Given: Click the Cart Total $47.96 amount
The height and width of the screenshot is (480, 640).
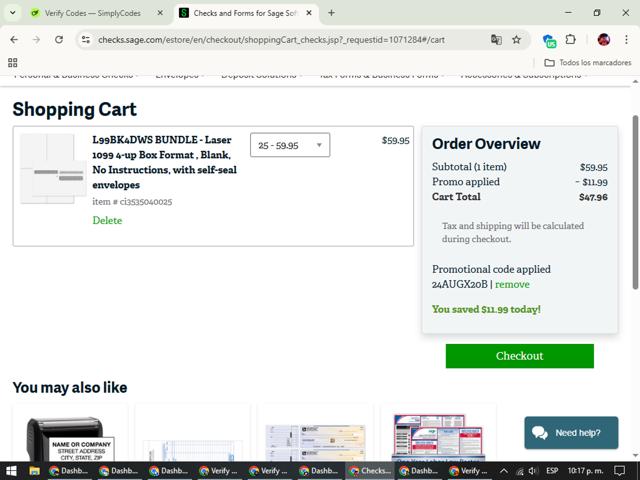Looking at the screenshot, I should [x=593, y=197].
